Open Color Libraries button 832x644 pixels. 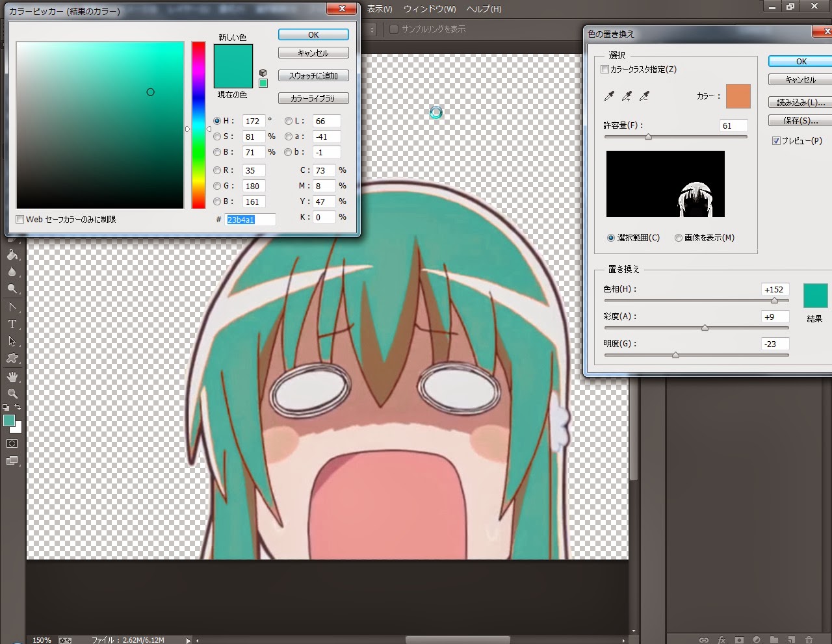313,98
